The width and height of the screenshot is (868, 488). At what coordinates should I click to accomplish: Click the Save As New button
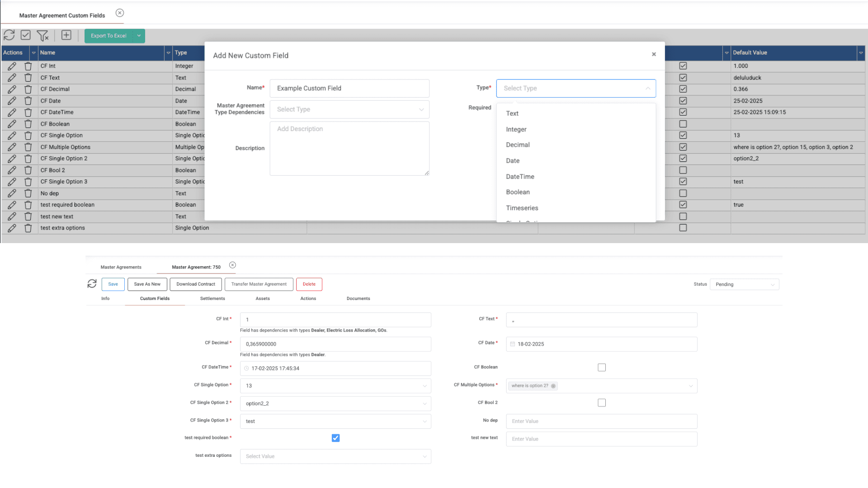click(147, 284)
